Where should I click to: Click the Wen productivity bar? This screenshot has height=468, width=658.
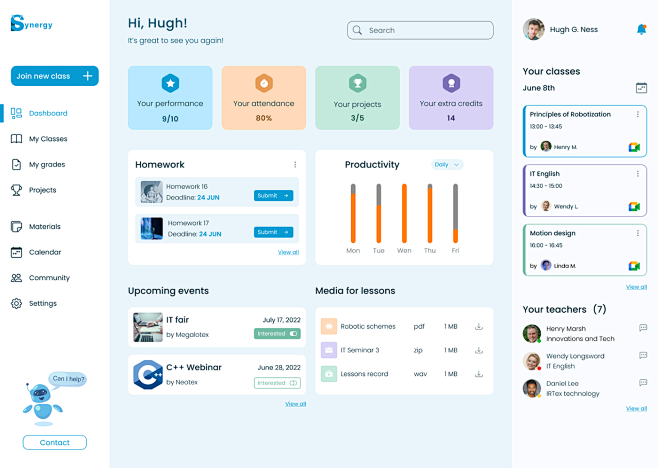[404, 213]
